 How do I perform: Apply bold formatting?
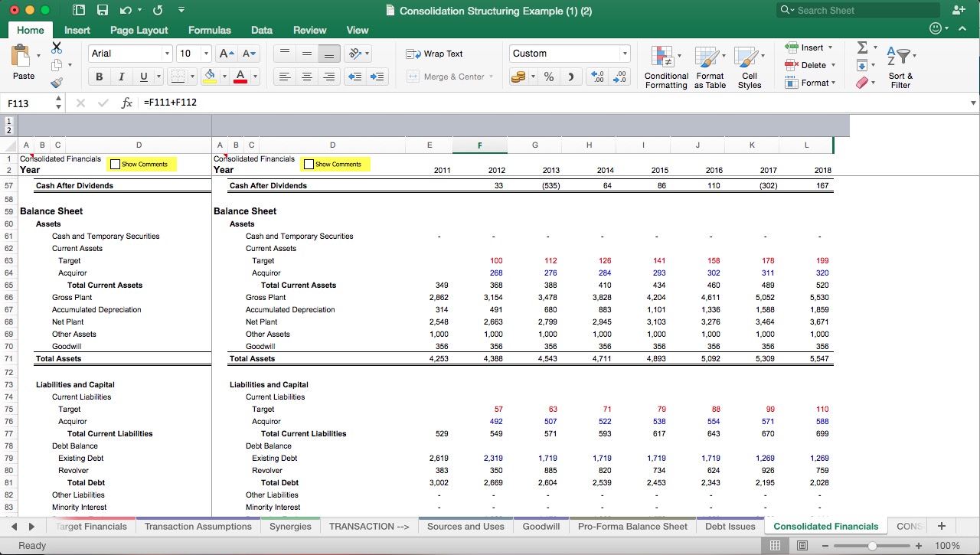click(99, 77)
